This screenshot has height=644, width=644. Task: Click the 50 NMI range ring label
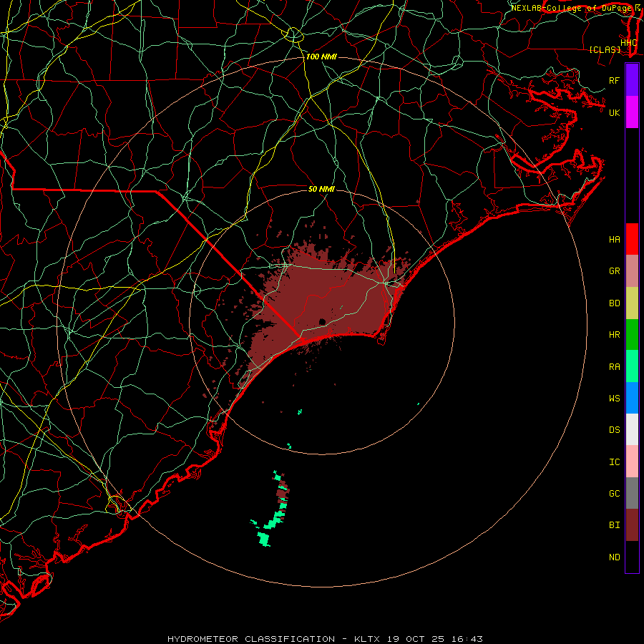[x=321, y=189]
